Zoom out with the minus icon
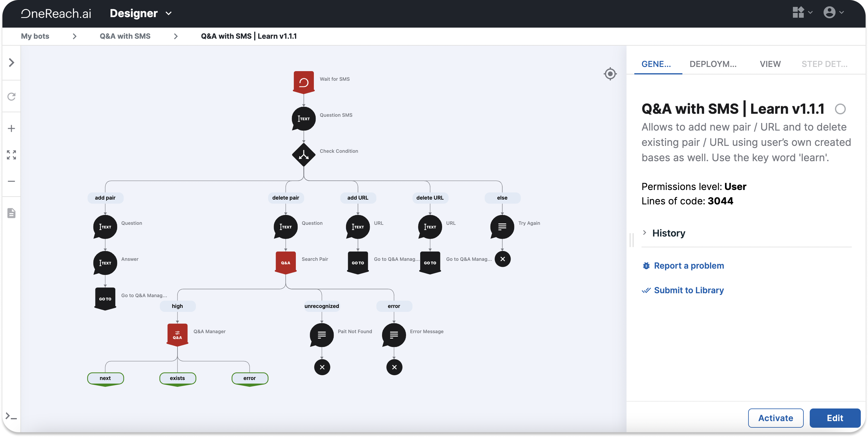Image resolution: width=868 pixels, height=437 pixels. click(x=11, y=181)
